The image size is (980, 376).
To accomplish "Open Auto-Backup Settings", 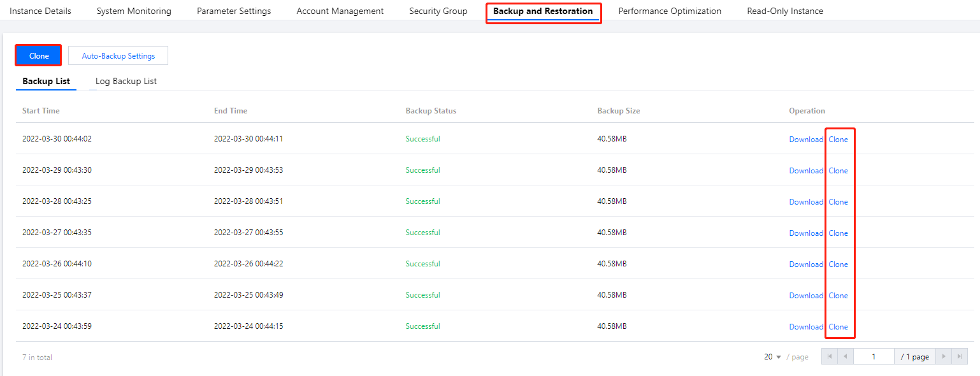I will coord(119,55).
